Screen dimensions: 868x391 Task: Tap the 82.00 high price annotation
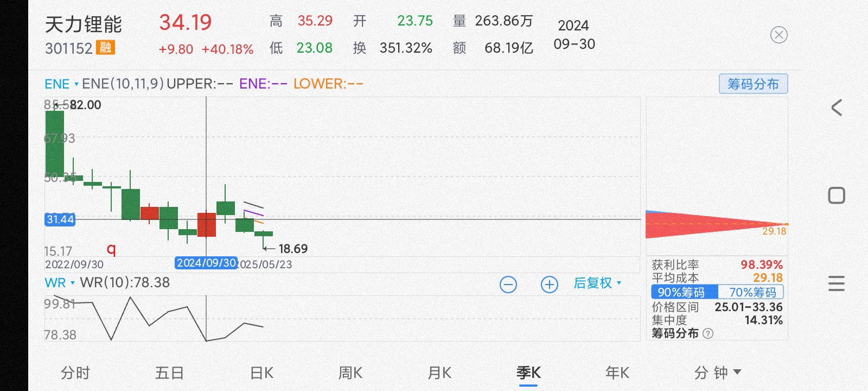pyautogui.click(x=85, y=105)
